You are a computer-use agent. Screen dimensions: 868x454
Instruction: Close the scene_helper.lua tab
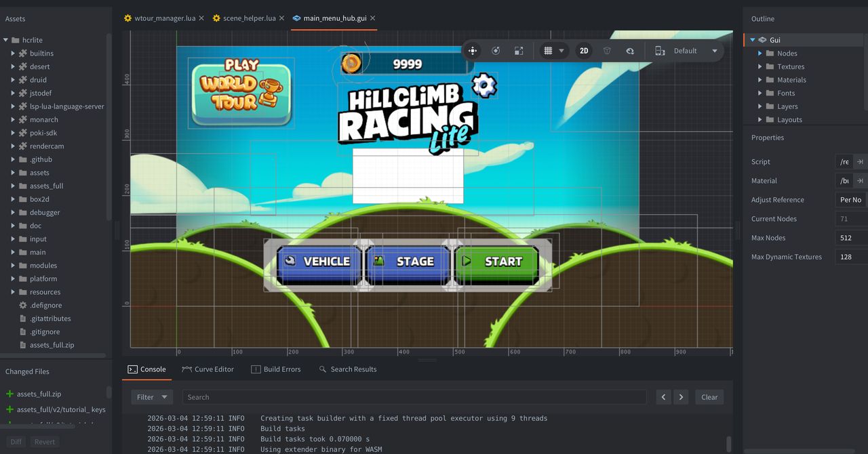[281, 18]
